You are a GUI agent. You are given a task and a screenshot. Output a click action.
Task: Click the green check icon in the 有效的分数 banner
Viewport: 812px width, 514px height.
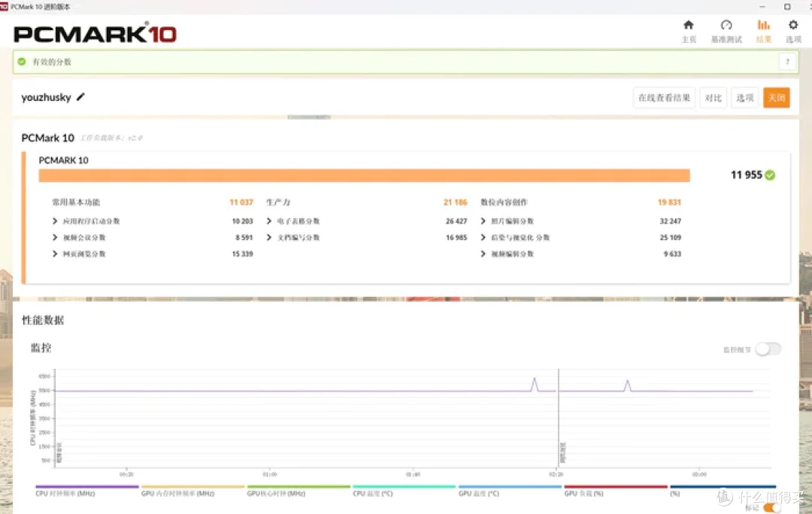pos(22,62)
